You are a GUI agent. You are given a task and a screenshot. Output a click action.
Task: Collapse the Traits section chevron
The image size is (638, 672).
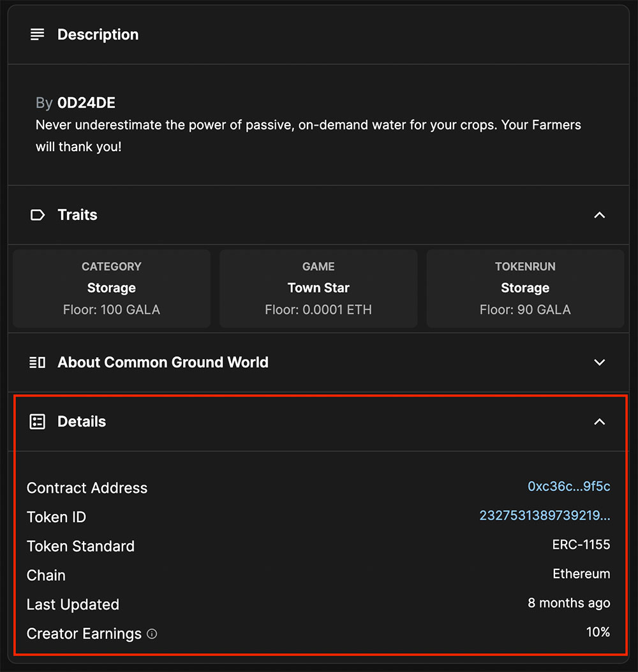click(x=600, y=215)
